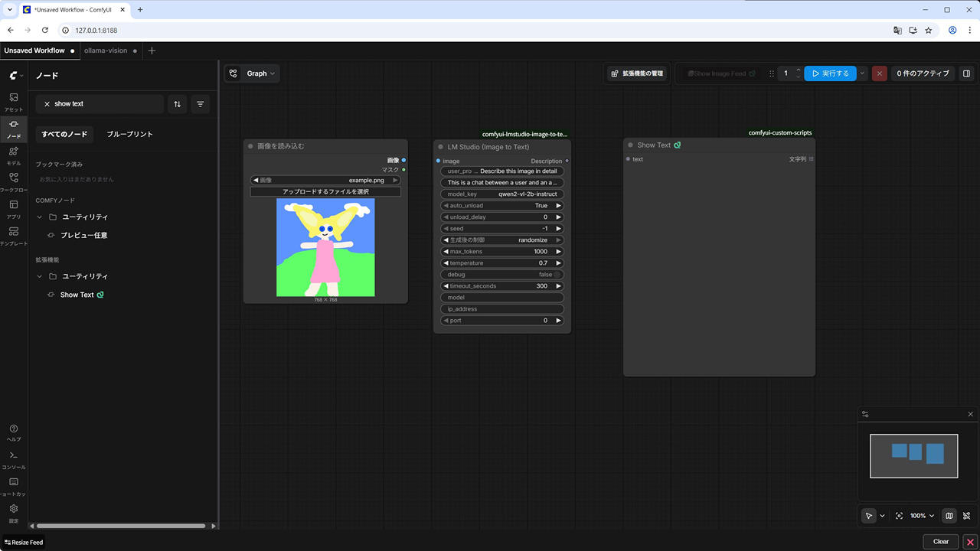The width and height of the screenshot is (980, 551).
Task: Click アップロードするファイルを選択 upload button
Action: [x=325, y=191]
